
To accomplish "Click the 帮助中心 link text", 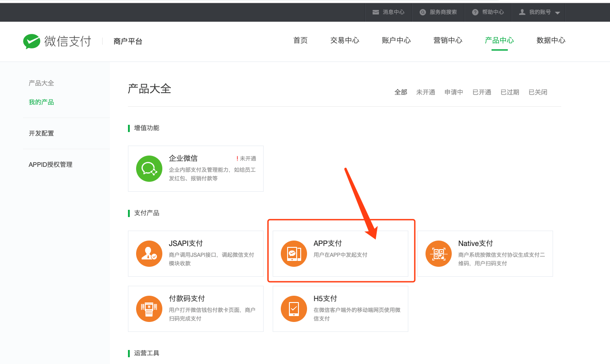I will 493,12.
